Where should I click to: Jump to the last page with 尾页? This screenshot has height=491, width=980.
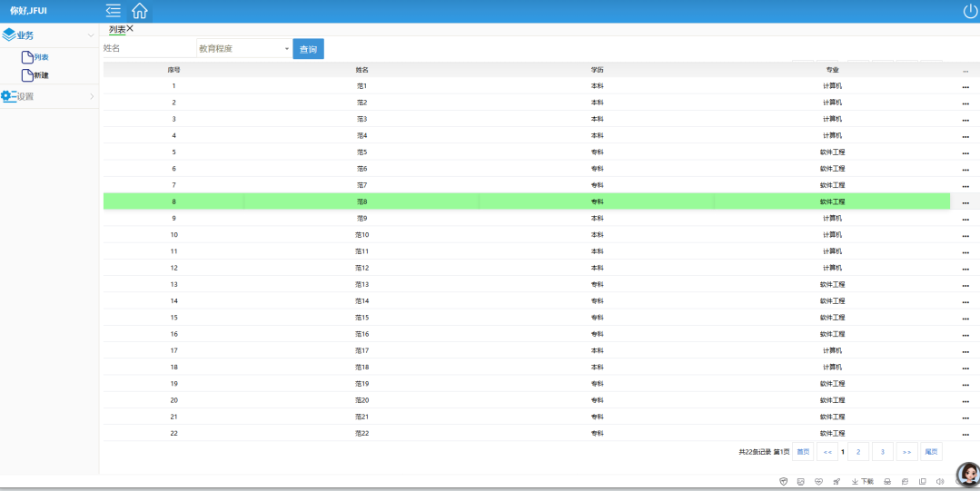click(x=931, y=451)
